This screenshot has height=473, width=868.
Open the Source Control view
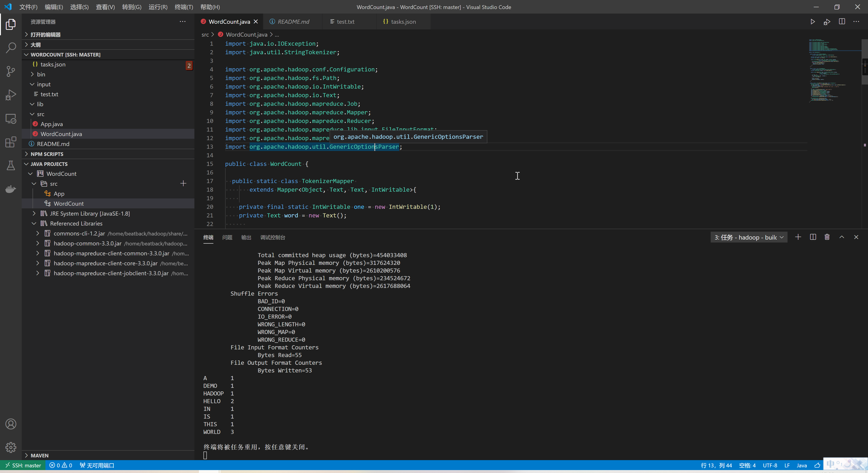(11, 71)
